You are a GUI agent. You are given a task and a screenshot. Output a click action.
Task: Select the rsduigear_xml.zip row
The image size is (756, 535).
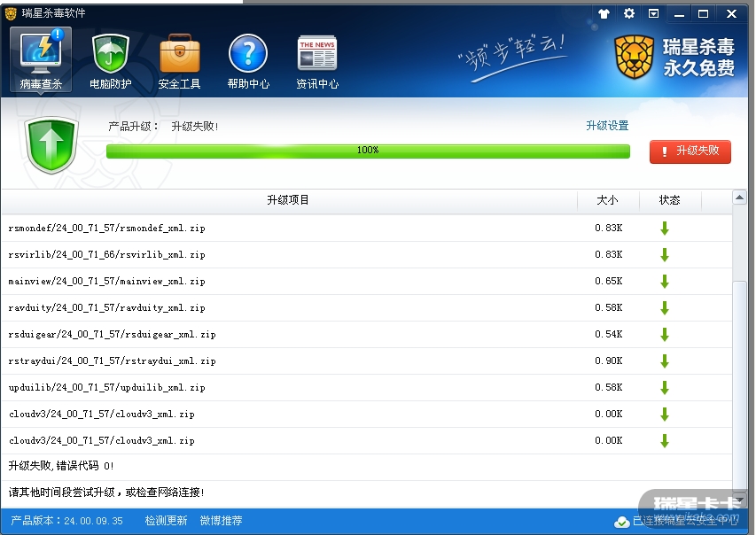coord(366,334)
